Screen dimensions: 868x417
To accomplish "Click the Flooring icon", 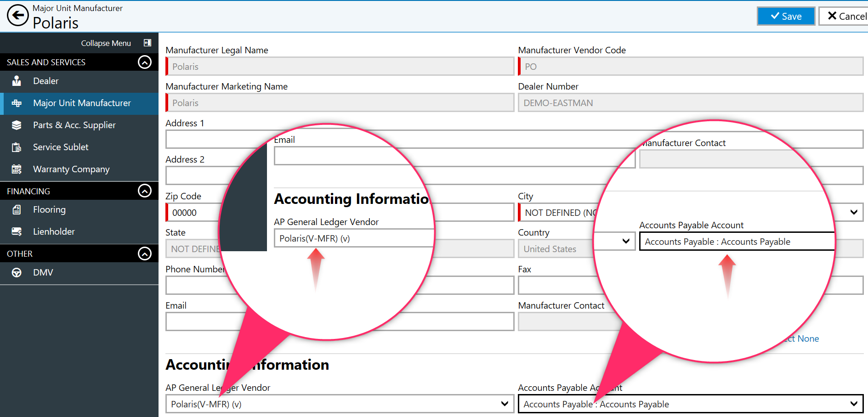I will [17, 209].
